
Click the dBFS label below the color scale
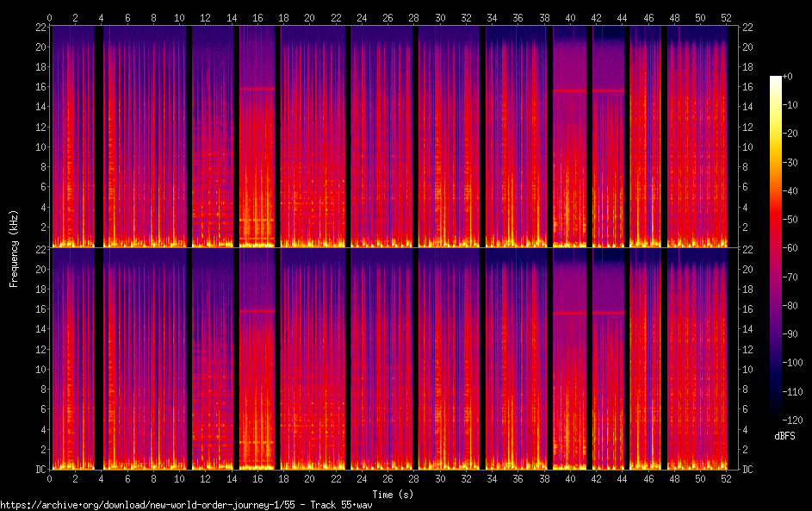click(785, 436)
